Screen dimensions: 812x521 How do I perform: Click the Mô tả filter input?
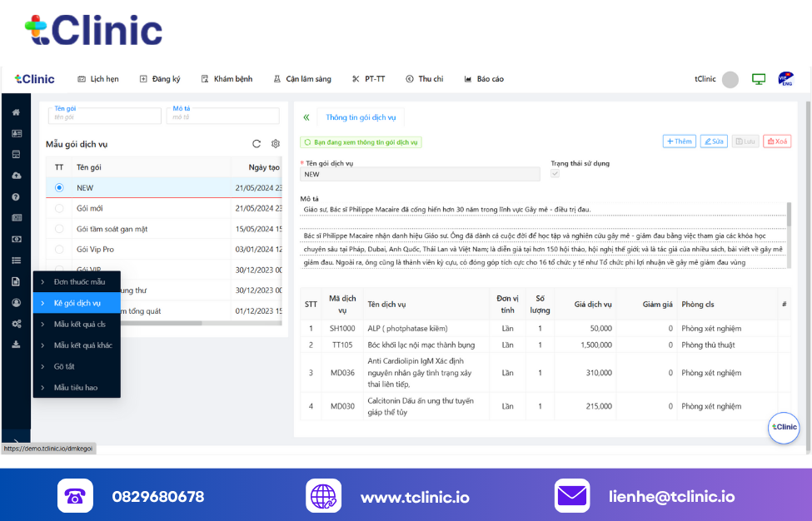pyautogui.click(x=223, y=117)
